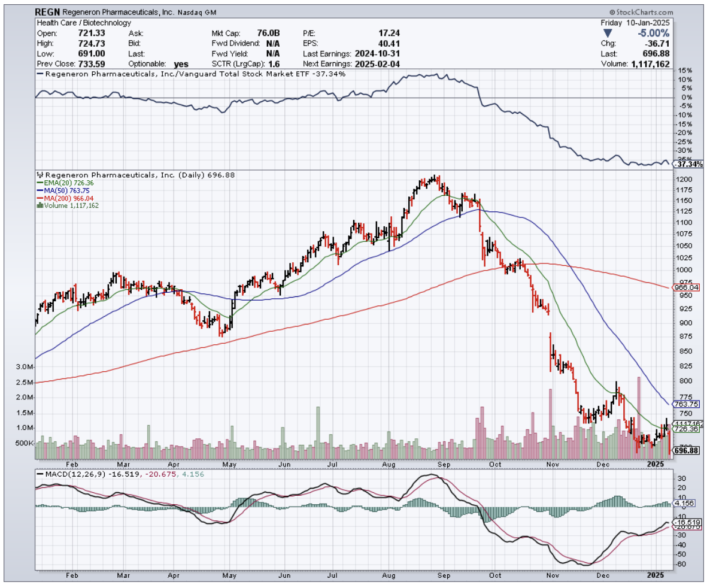710x588 pixels.
Task: Click the StockCharts.com copyright logo
Action: [x=641, y=12]
